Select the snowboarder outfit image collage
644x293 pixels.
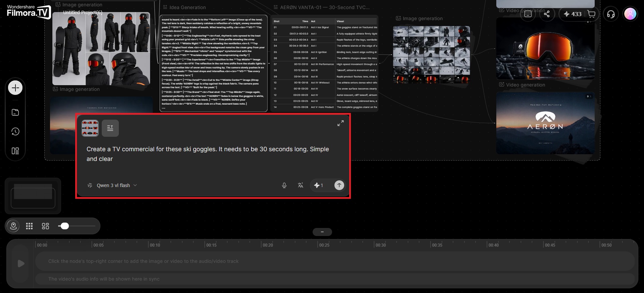(x=101, y=49)
